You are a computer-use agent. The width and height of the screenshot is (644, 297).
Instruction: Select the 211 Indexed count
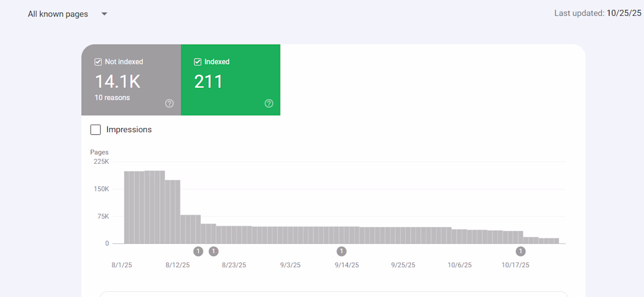[x=208, y=81]
